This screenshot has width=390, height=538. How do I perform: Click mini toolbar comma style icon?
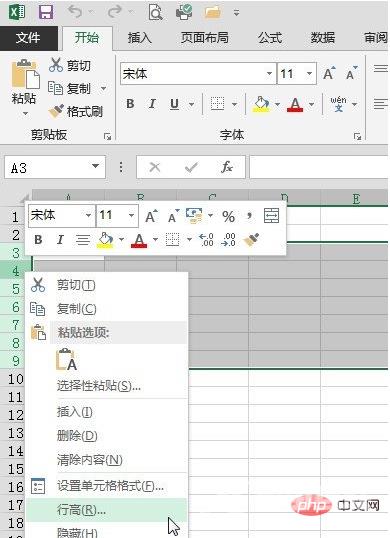(249, 216)
